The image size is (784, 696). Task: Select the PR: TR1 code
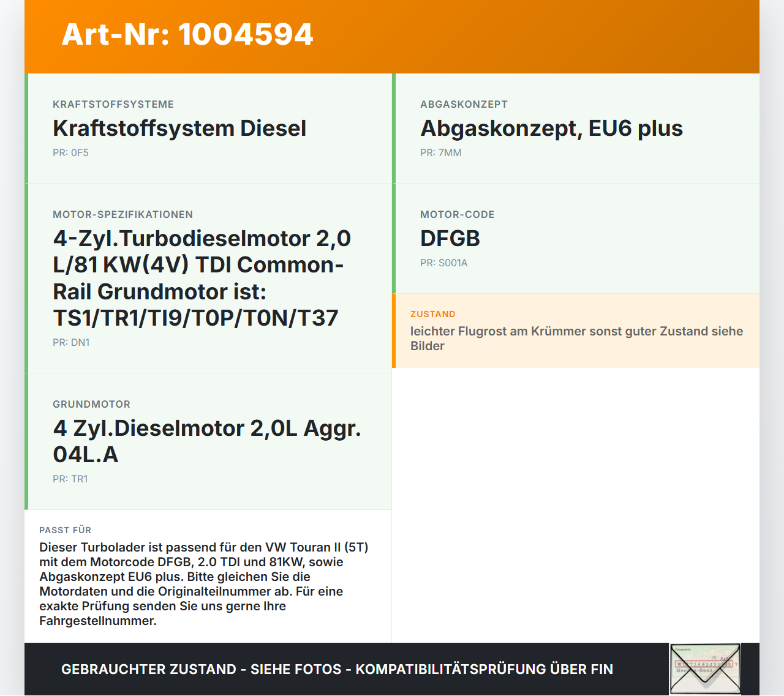(x=70, y=479)
